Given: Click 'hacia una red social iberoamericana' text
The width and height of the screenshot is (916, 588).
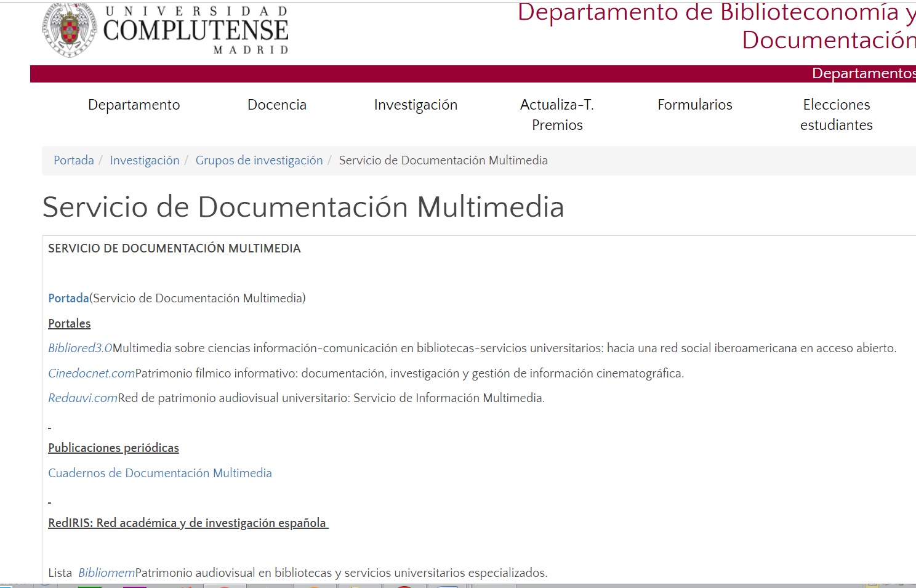Looking at the screenshot, I should click(702, 348).
